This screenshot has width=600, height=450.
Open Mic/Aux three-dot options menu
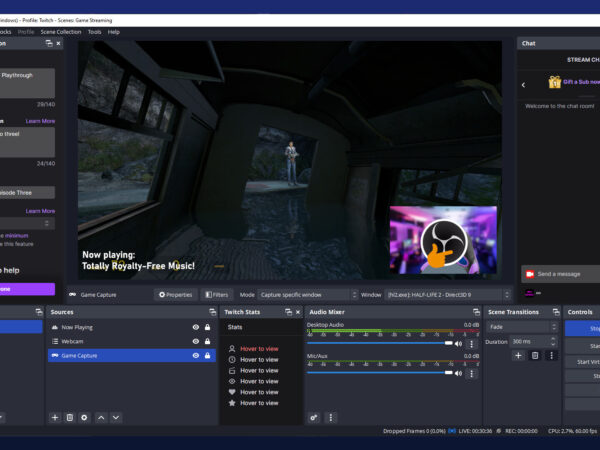coord(472,373)
